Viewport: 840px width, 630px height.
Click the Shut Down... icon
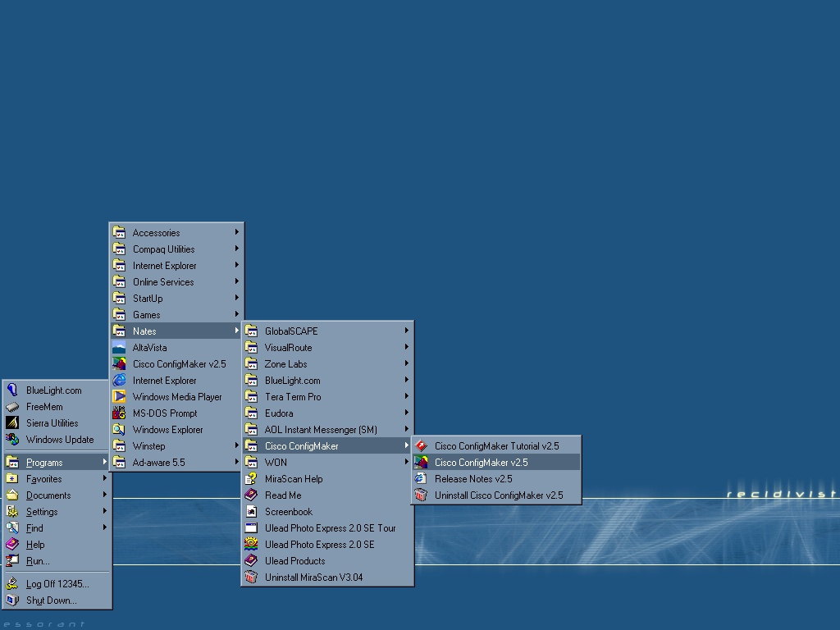click(x=12, y=600)
